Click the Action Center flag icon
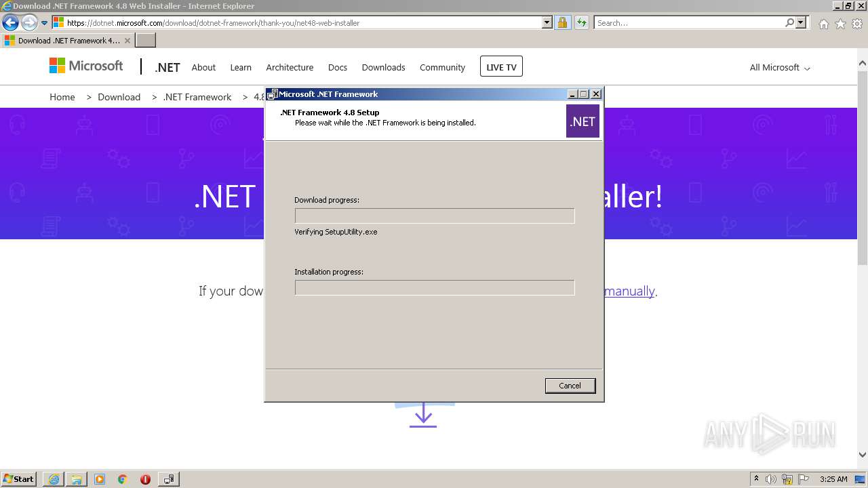The height and width of the screenshot is (488, 868). pyautogui.click(x=804, y=479)
